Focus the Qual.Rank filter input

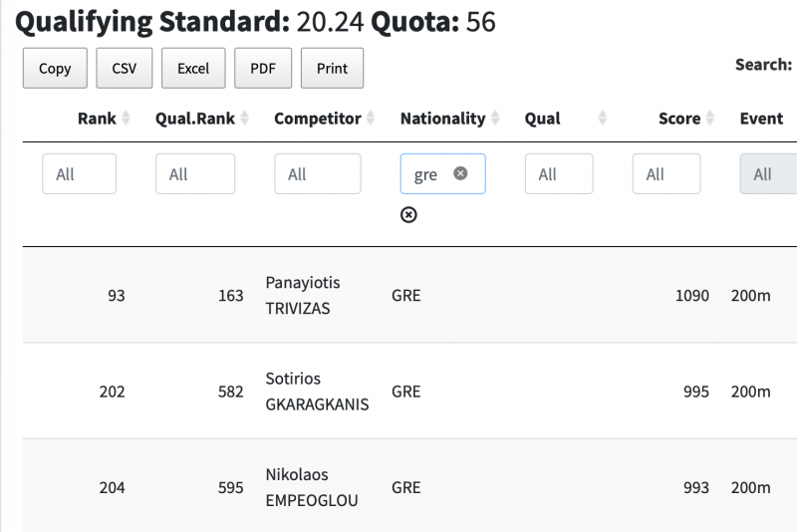[195, 174]
